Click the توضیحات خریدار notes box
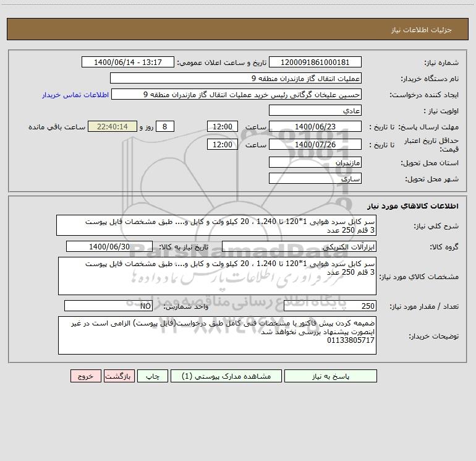This screenshot has width=476, height=461. (x=217, y=335)
